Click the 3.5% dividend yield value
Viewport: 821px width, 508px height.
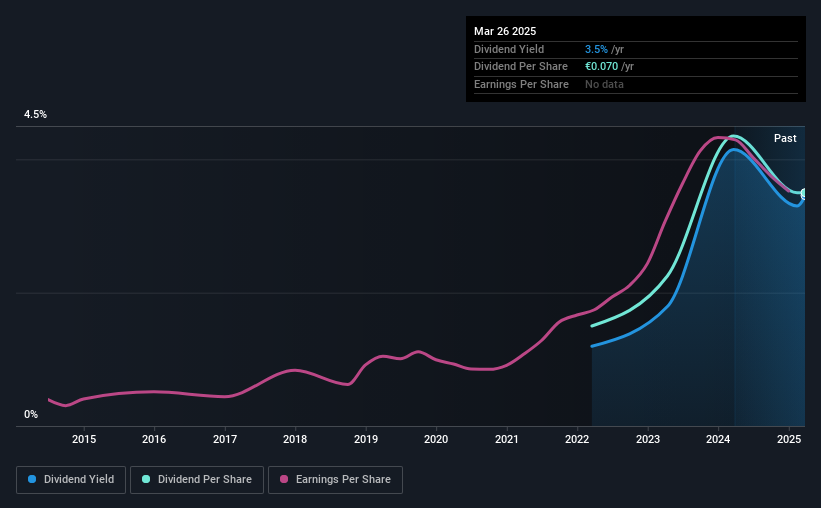[x=596, y=49]
